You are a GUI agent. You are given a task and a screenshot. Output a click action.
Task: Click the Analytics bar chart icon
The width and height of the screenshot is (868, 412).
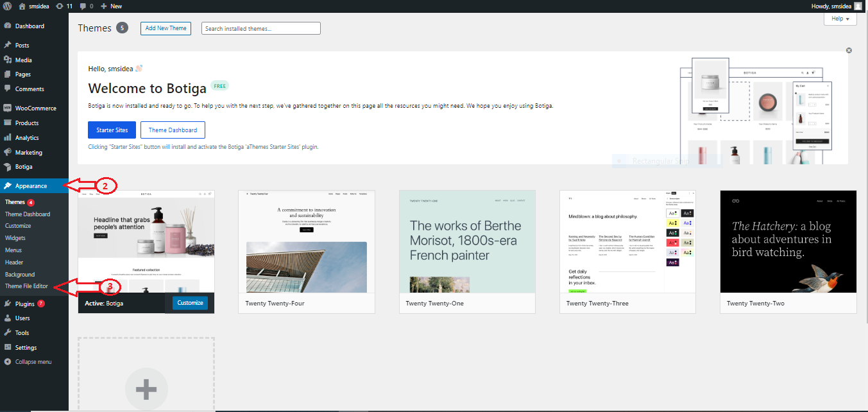(x=7, y=137)
